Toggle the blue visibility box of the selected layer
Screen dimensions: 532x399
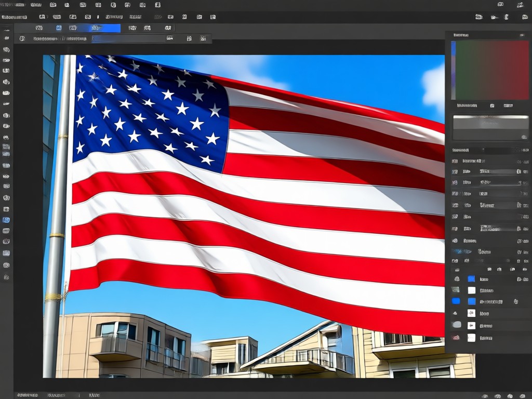(456, 301)
